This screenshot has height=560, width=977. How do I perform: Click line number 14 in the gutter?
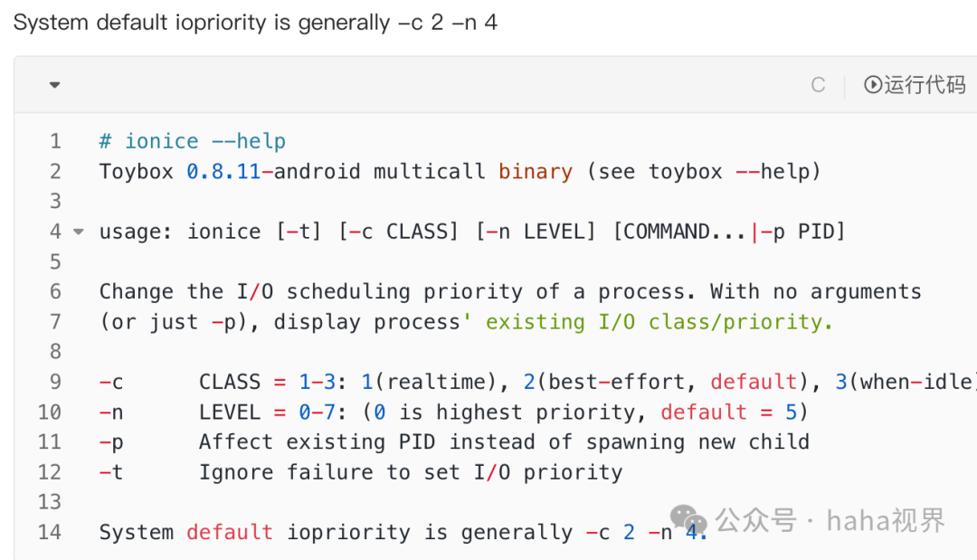50,532
